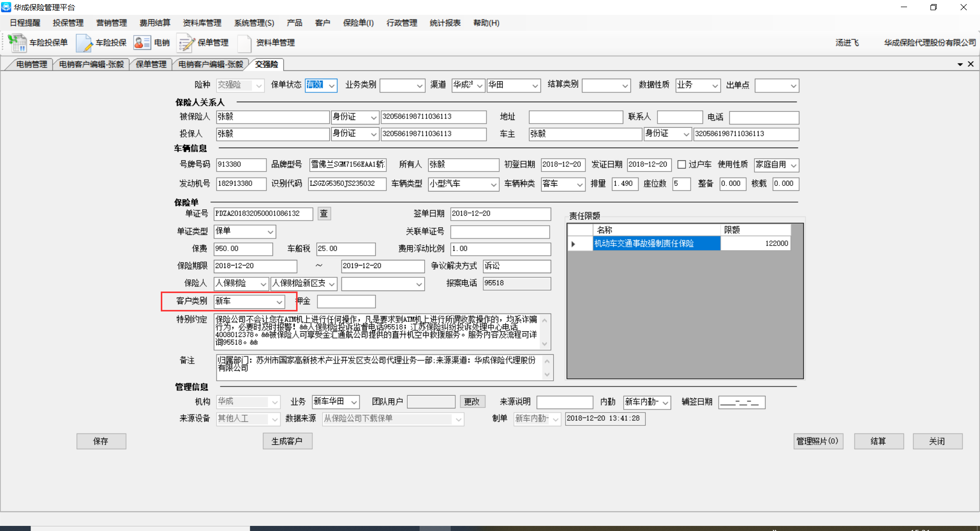Click the 生成客户 button
Screen dimensions: 980x531
pos(287,441)
